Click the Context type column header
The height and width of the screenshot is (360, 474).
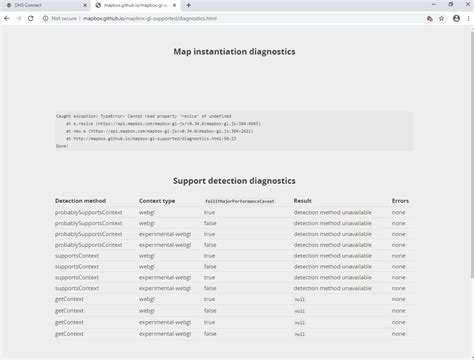pos(157,201)
